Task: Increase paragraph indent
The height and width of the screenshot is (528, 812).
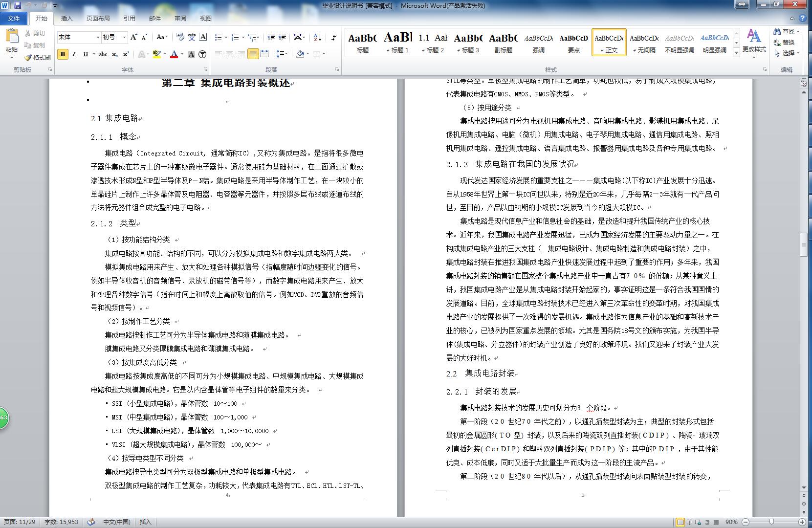Action: click(282, 37)
